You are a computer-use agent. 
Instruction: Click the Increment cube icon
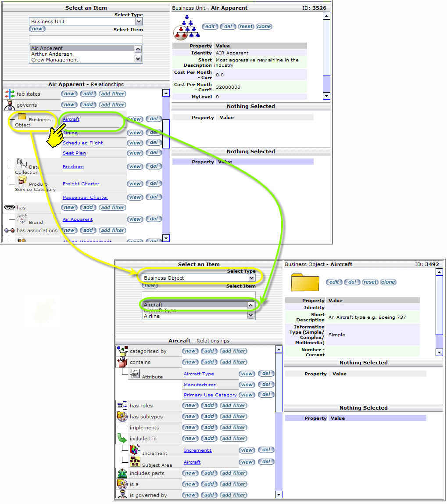click(135, 450)
